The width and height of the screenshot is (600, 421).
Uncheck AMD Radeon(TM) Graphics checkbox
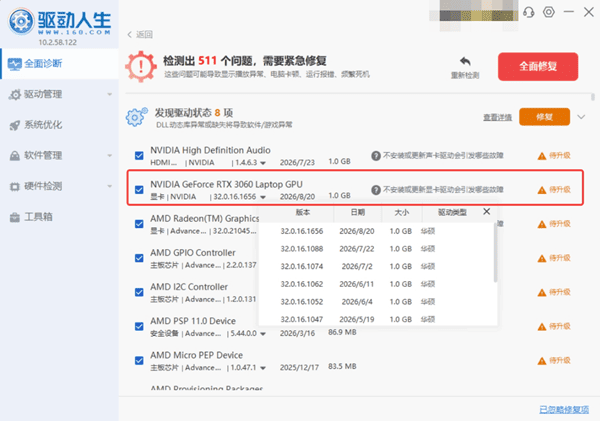click(x=139, y=224)
